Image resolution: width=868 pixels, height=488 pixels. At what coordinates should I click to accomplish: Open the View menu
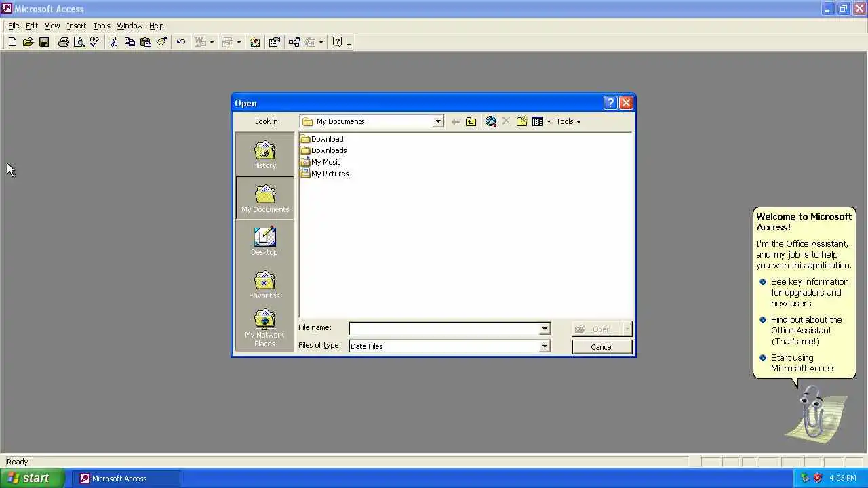coord(52,26)
